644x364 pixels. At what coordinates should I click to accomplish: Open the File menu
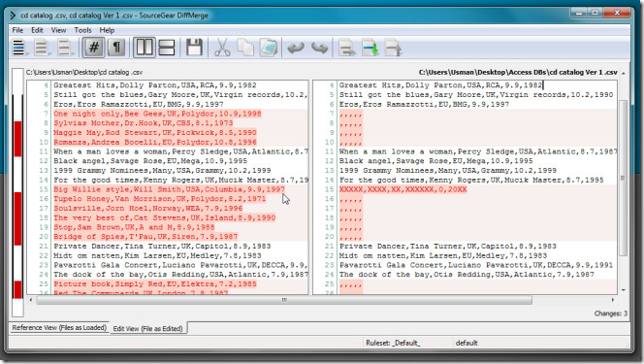(17, 30)
